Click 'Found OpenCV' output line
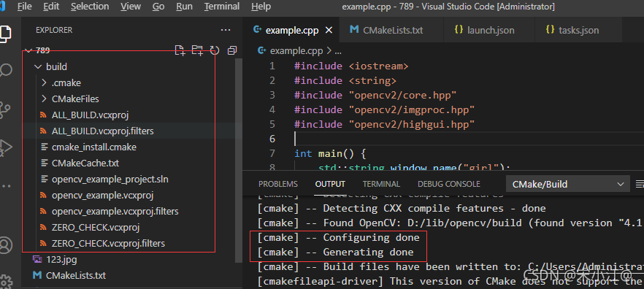This screenshot has height=289, width=644. pyautogui.click(x=451, y=223)
